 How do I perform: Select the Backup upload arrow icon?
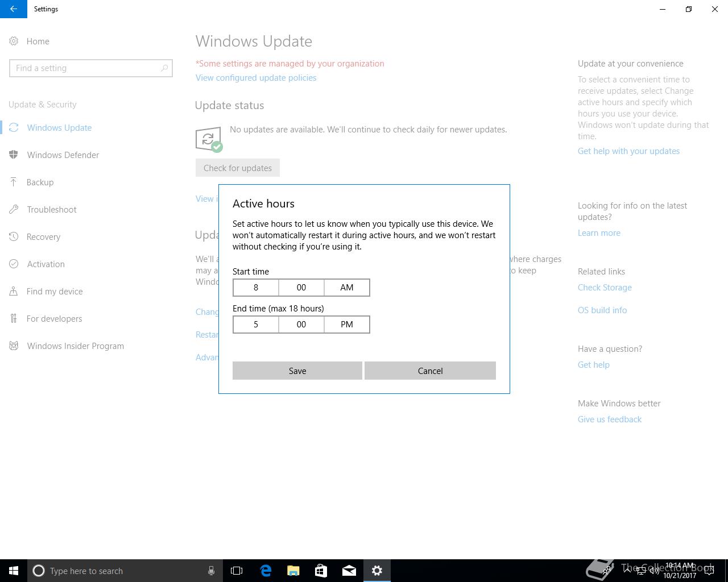(x=14, y=182)
